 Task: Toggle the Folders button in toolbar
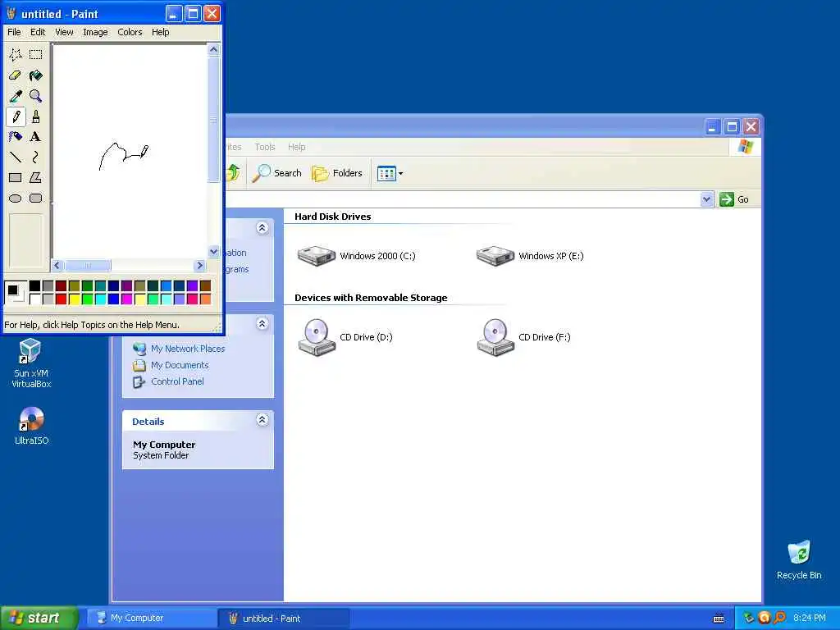(x=337, y=173)
